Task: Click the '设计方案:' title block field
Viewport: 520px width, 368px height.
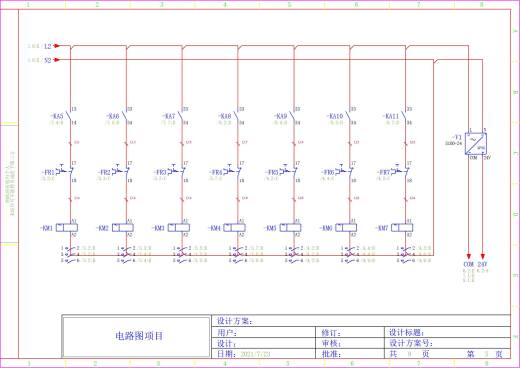Action: coord(361,321)
